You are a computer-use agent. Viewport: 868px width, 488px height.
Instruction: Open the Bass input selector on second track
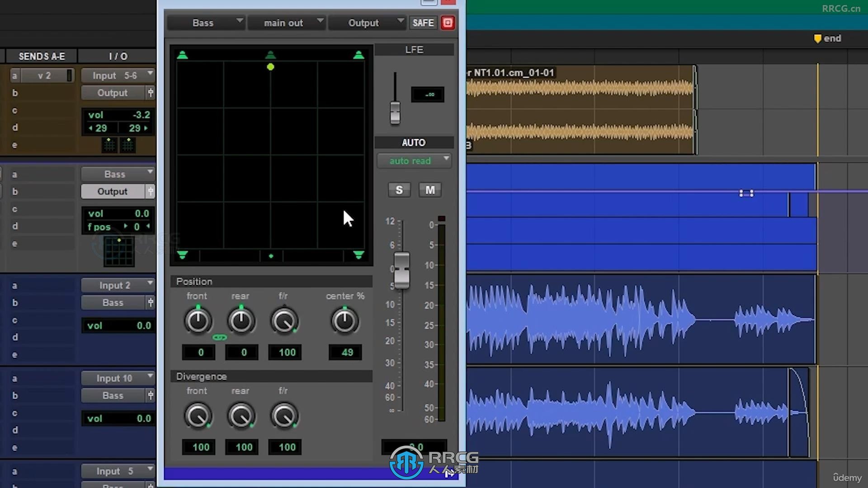pyautogui.click(x=118, y=174)
